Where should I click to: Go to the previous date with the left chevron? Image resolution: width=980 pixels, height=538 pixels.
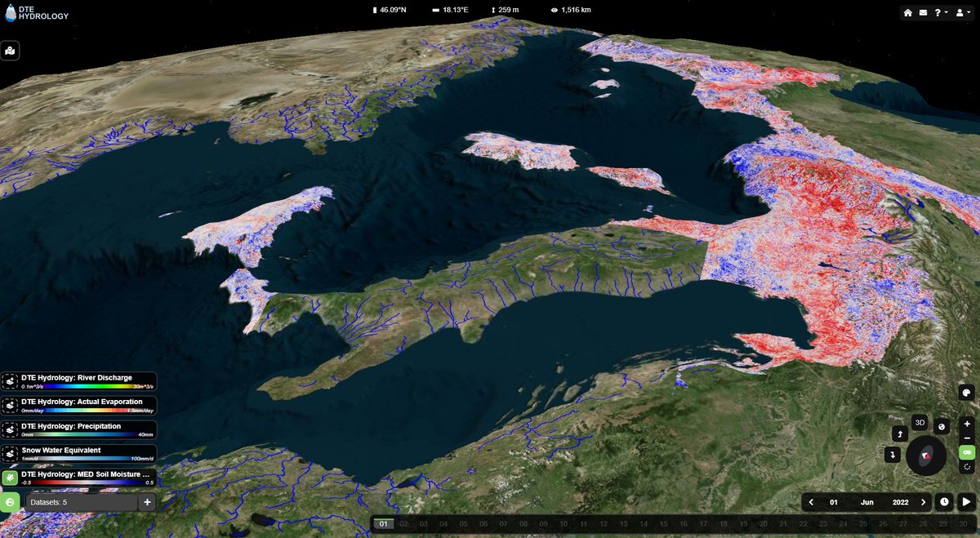click(x=812, y=502)
